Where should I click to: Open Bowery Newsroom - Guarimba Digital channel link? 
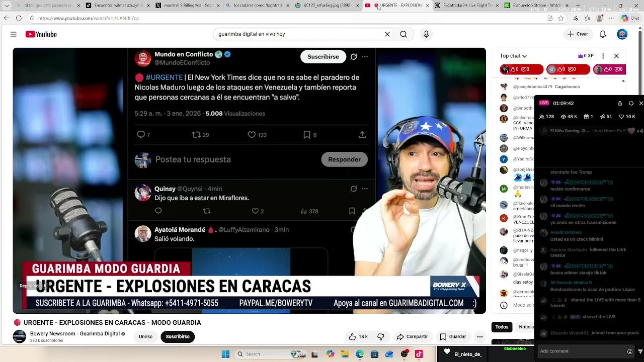(x=75, y=334)
